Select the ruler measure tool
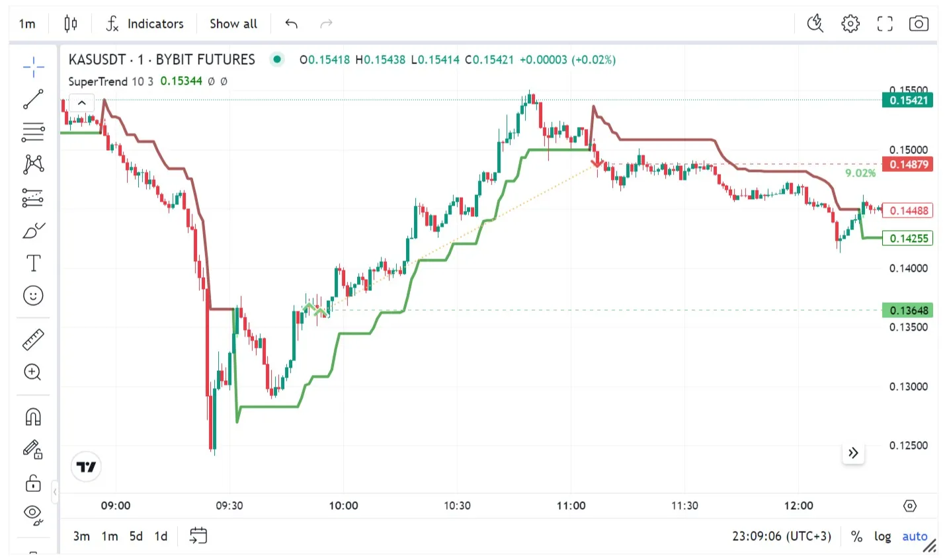Viewport: 945px width, 560px height. click(33, 340)
